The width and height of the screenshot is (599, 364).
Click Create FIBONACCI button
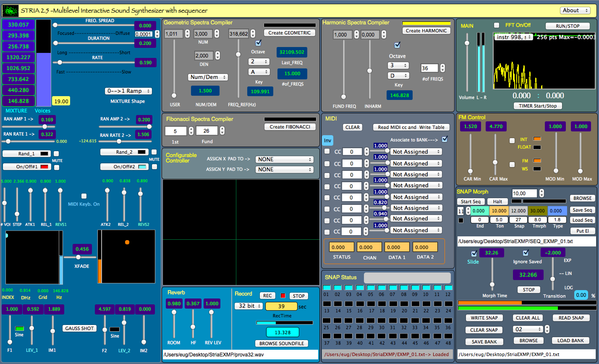pos(290,127)
